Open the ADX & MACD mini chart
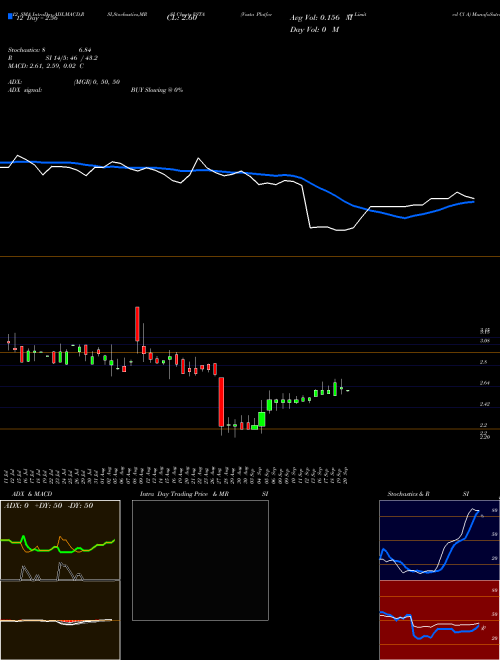500x660 pixels. (60, 580)
